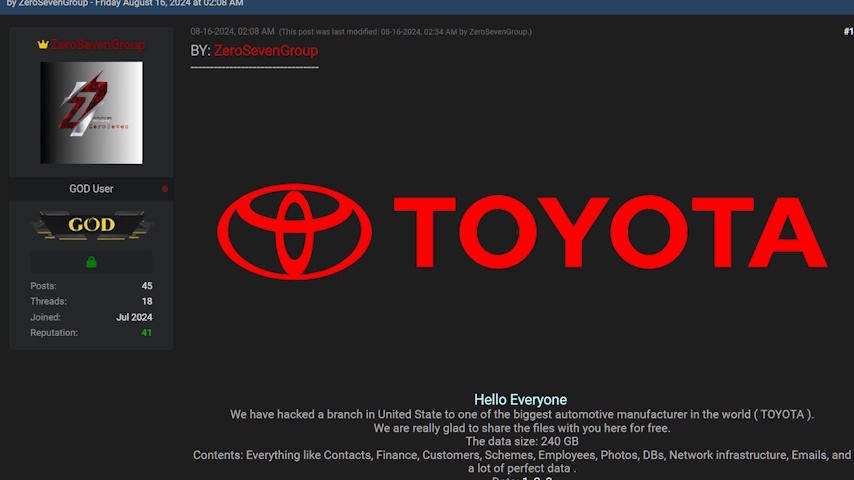The image size is (854, 480).
Task: Select the post date 08-16-2024, 02:08 AM
Action: 232,32
